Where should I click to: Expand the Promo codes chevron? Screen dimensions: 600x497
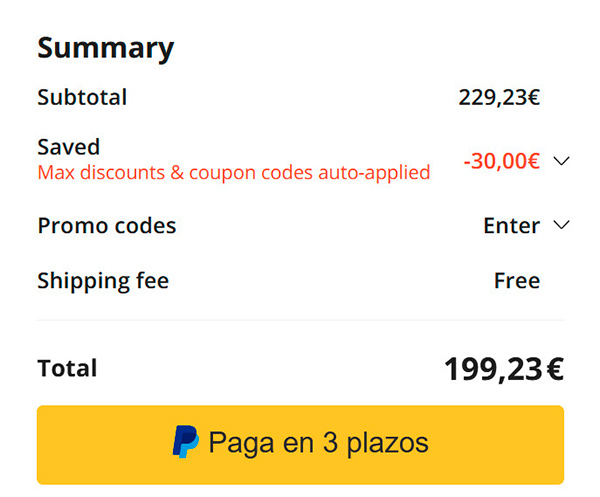pyautogui.click(x=560, y=225)
